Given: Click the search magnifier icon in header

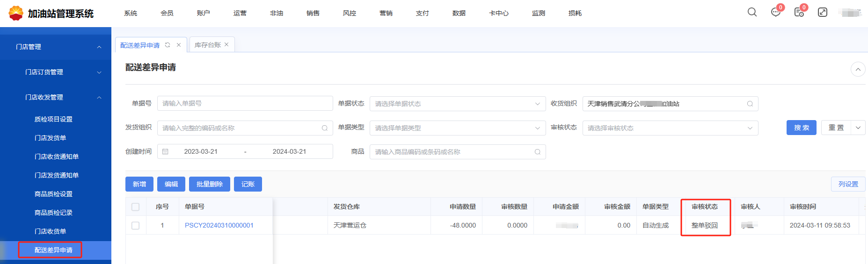Looking at the screenshot, I should [x=752, y=12].
